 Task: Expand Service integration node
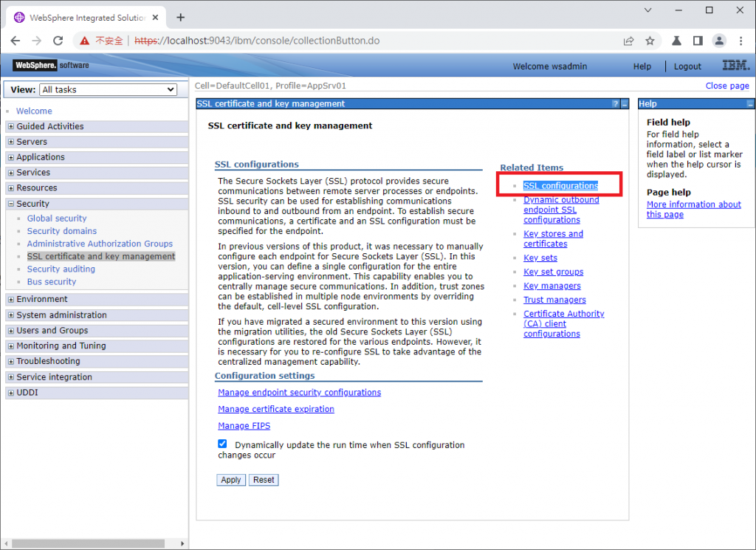(x=11, y=377)
